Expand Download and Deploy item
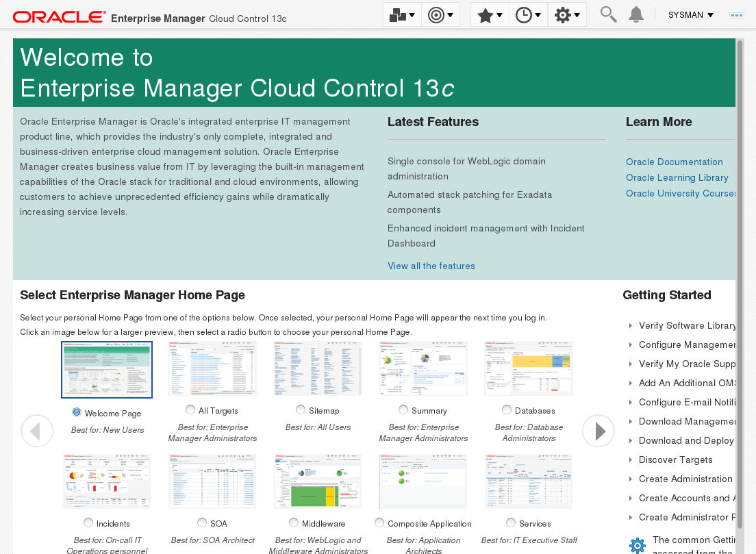Screen dimensions: 756x554 click(x=631, y=441)
